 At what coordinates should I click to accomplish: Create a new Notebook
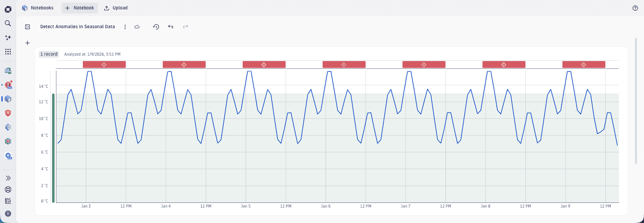click(79, 8)
